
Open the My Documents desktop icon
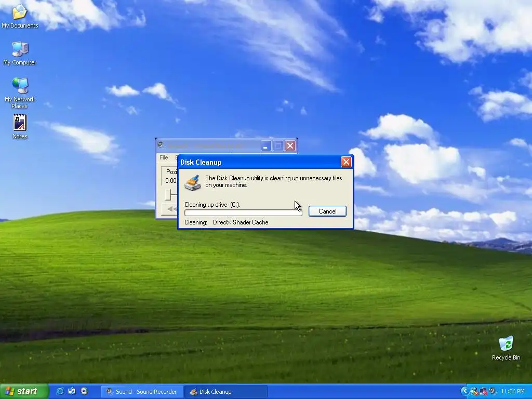pyautogui.click(x=20, y=16)
